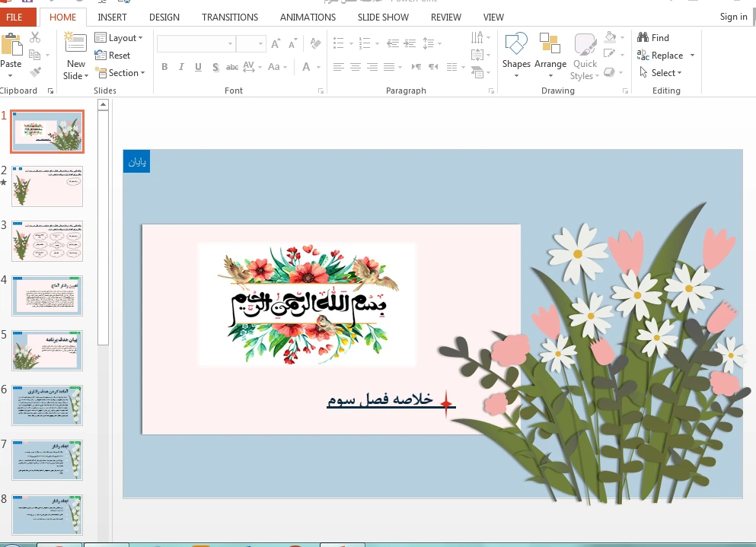Screen dimensions: 756x547
Task: Toggle bold formatting
Action: [x=164, y=67]
